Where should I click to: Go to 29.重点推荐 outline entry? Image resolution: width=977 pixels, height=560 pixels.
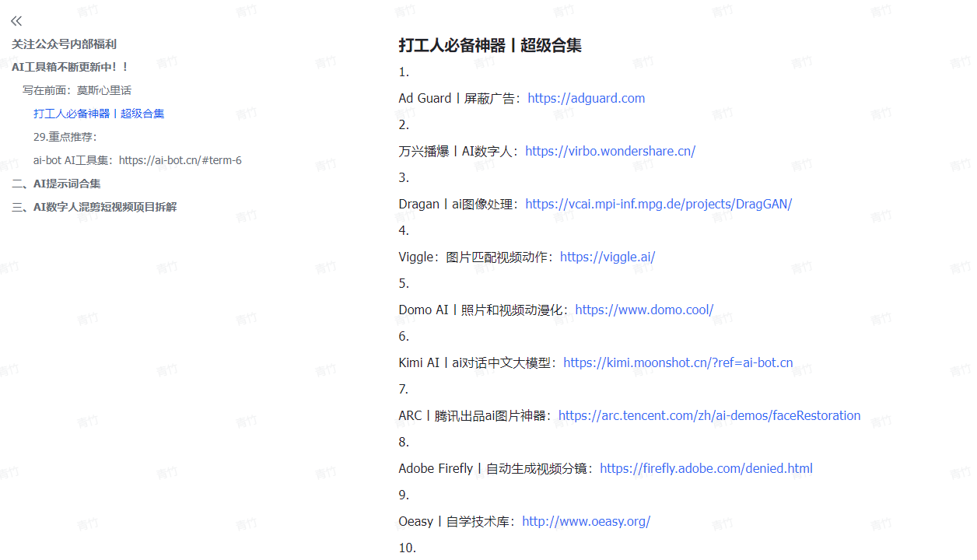[65, 137]
